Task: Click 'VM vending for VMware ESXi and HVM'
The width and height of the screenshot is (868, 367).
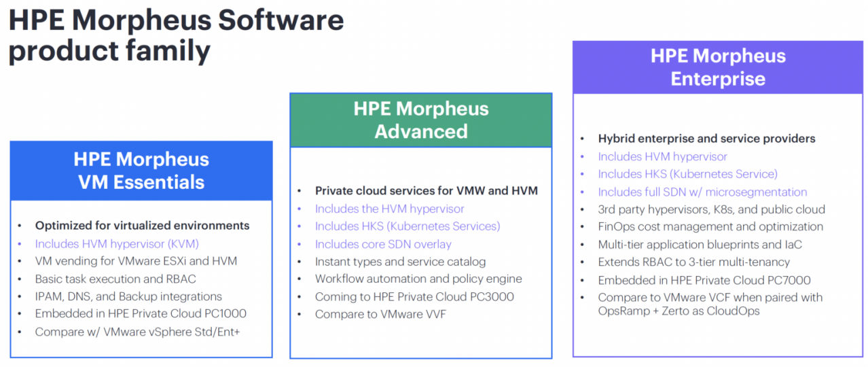Action: click(136, 261)
